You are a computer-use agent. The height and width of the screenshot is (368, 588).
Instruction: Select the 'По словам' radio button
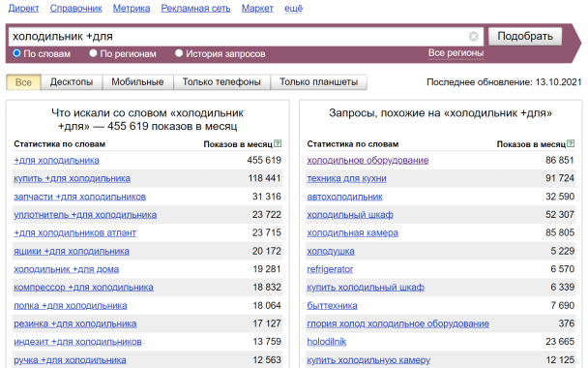(16, 53)
